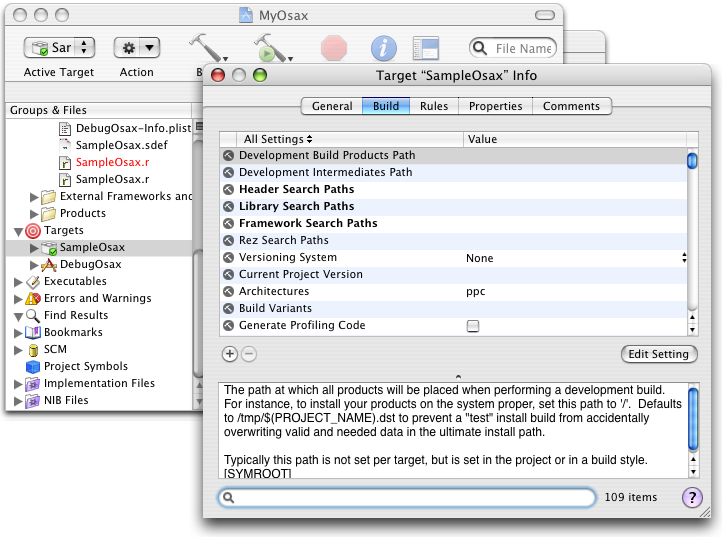Select the DebugOsax-Info.plist file icon
The width and height of the screenshot is (722, 537).
(x=65, y=128)
